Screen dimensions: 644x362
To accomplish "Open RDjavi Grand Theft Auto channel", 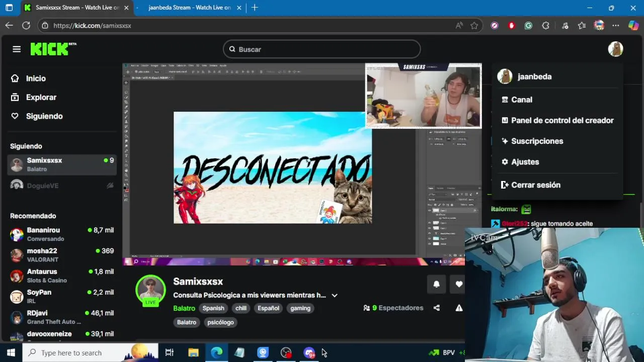I will pos(62,317).
